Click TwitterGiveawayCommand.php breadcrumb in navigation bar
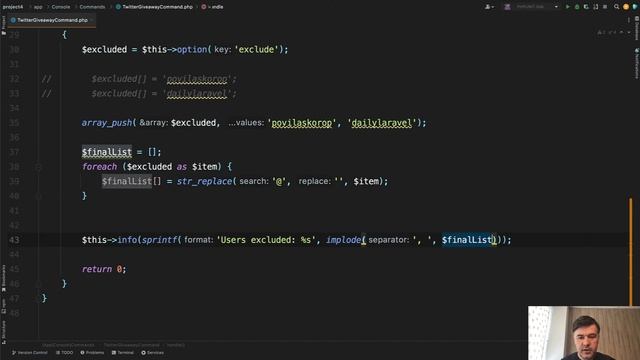Viewport: 640px width, 360px height. click(154, 7)
